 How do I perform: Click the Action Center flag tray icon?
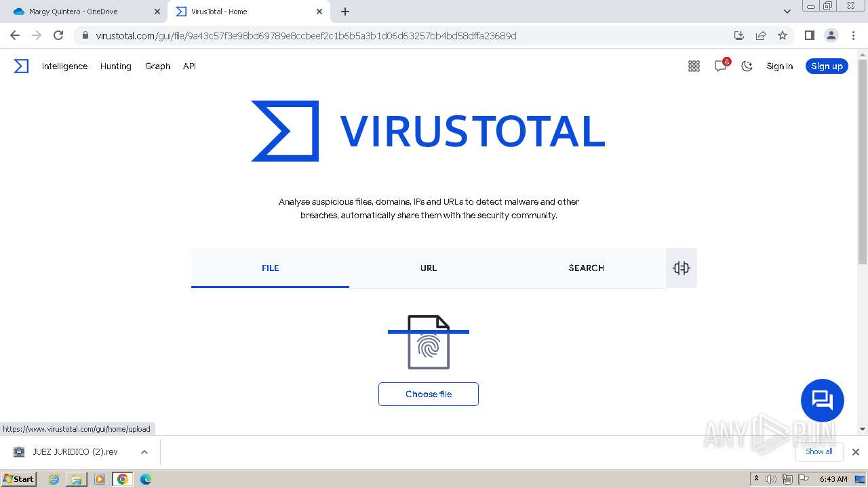[x=804, y=479]
